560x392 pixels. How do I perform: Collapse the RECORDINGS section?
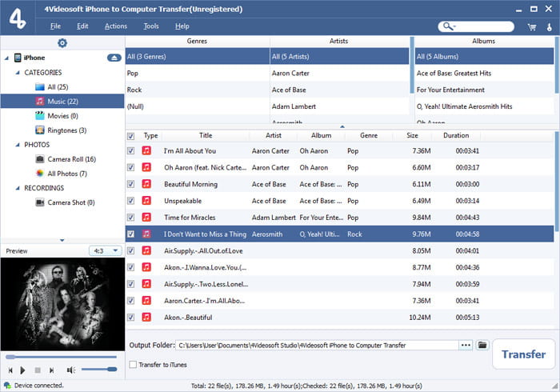click(x=18, y=188)
